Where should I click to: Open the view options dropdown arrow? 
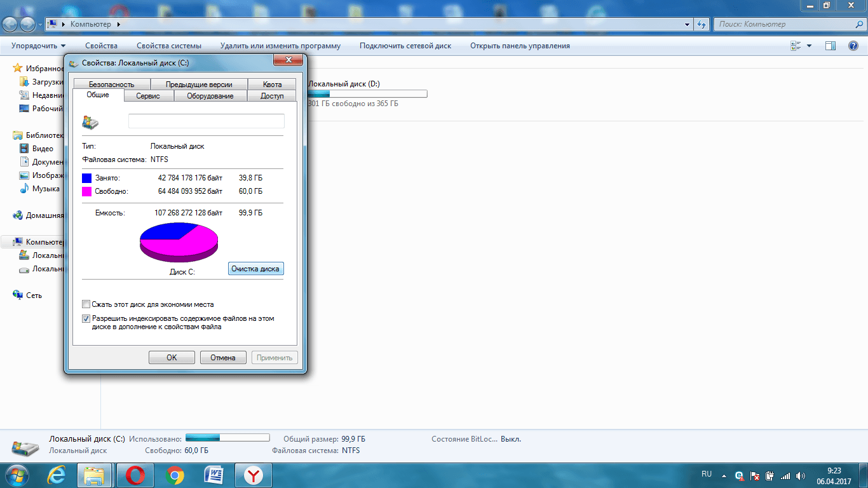[809, 46]
